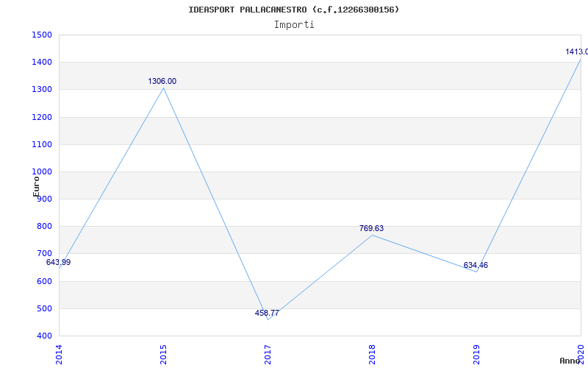Click the 2017 x-axis year label
Viewport: 588px width, 368px height.
point(268,355)
